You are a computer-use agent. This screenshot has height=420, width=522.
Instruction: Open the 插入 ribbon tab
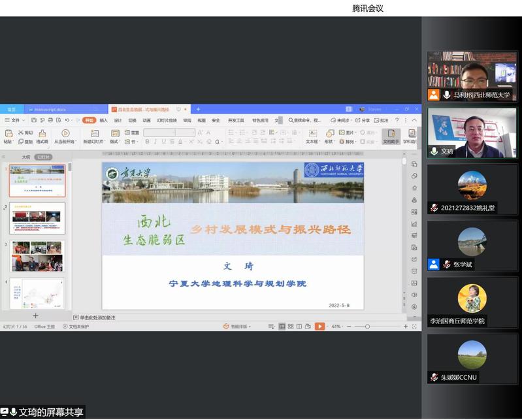[x=104, y=120]
